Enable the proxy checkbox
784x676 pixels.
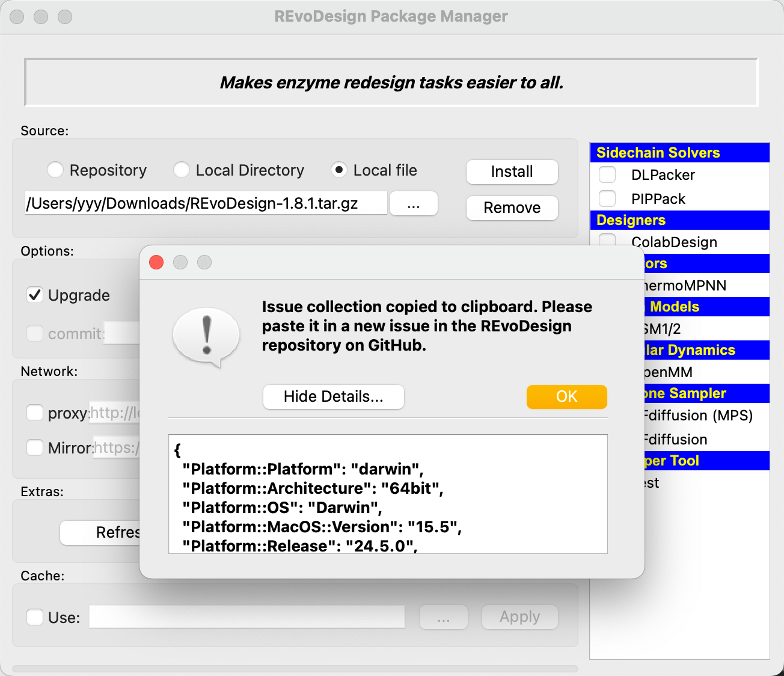[35, 413]
